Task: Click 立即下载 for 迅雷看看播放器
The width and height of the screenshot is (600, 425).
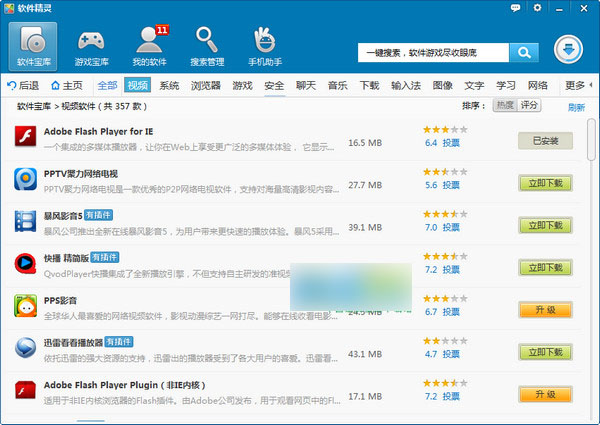Action: (x=545, y=352)
